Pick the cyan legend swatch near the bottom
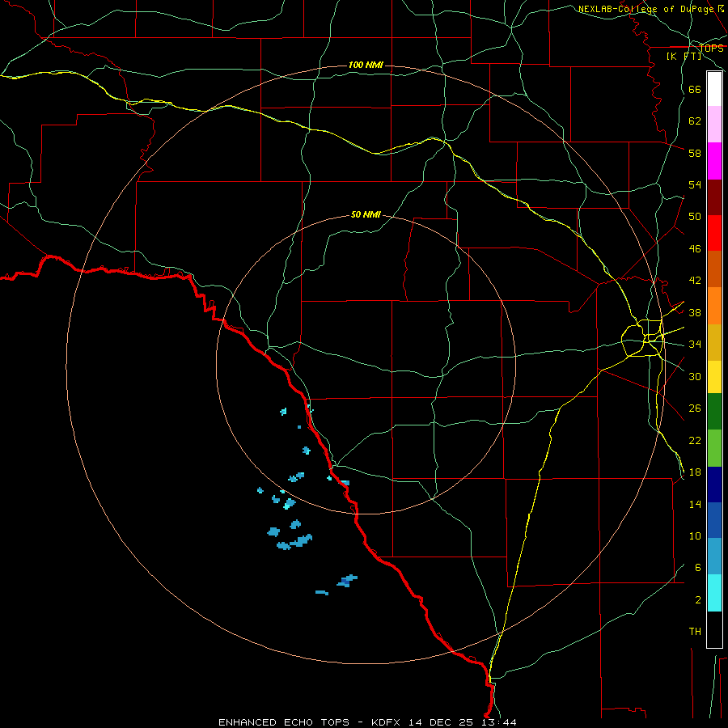 pos(714,593)
